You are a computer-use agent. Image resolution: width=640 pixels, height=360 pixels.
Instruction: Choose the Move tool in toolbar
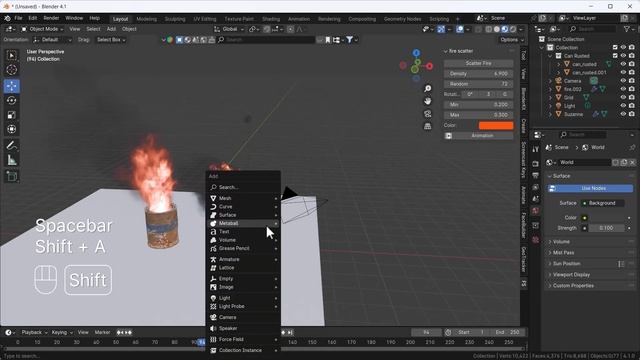(x=11, y=86)
